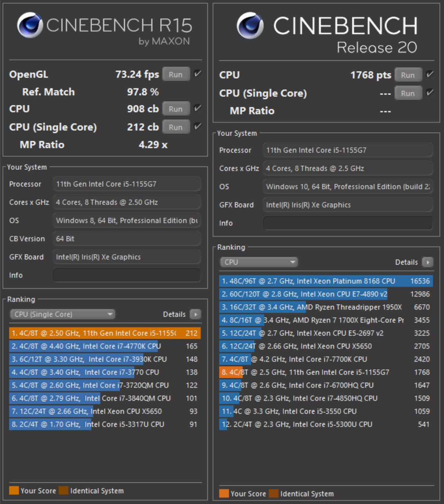
Task: Click Identical System swatch in R20 legend
Action: point(274,493)
